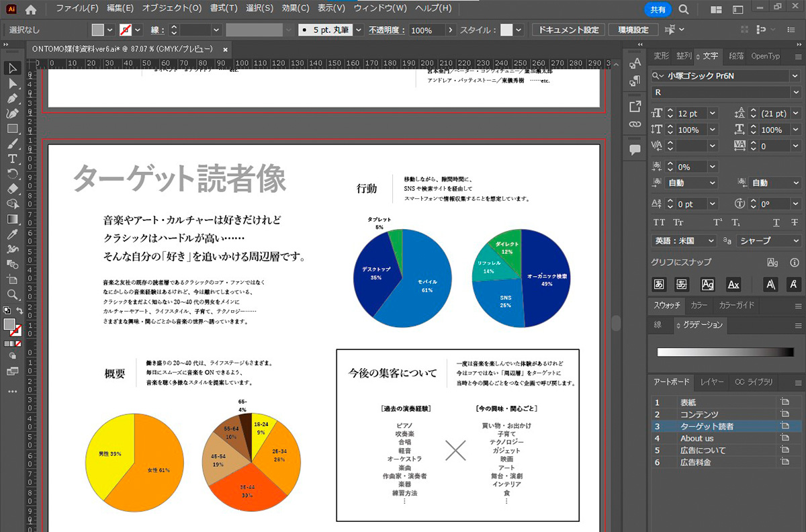Toggle Superscript text style
The height and width of the screenshot is (532, 806).
(718, 222)
